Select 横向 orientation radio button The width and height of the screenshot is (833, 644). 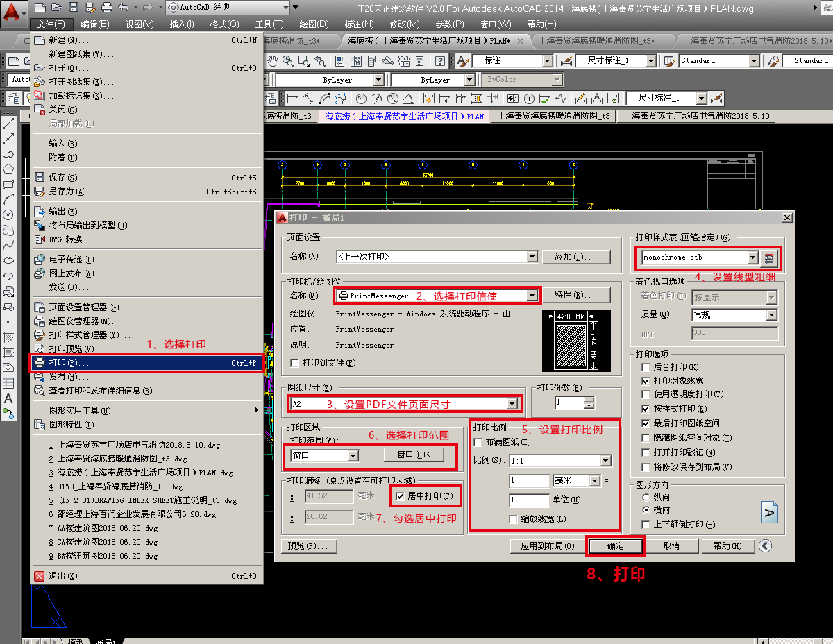pos(646,510)
